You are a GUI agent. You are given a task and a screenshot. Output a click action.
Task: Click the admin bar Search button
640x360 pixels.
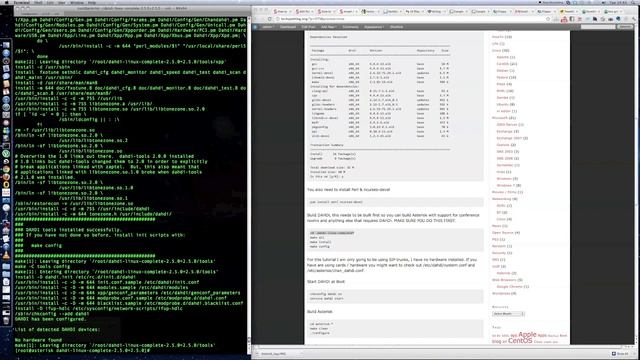[625, 27]
